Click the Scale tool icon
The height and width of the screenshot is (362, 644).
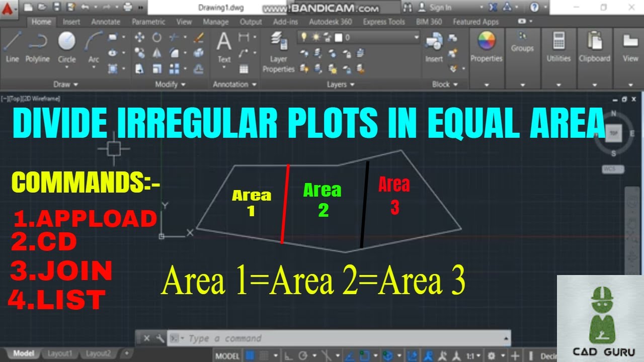pos(157,69)
